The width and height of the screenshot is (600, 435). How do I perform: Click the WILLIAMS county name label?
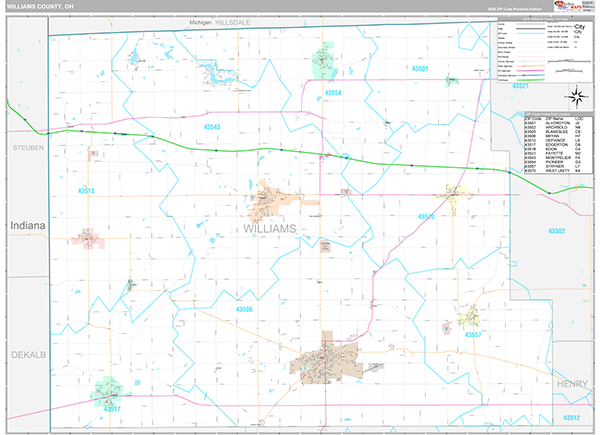[x=270, y=229]
